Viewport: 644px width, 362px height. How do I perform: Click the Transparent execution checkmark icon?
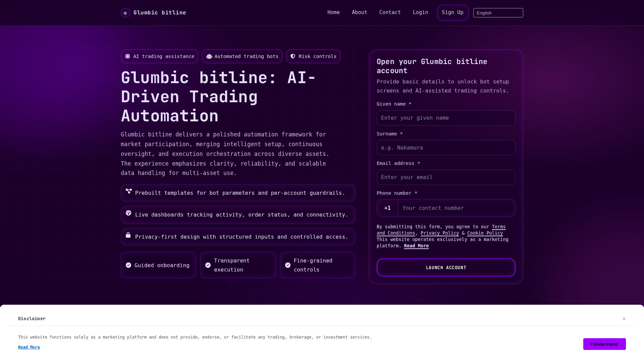208,265
